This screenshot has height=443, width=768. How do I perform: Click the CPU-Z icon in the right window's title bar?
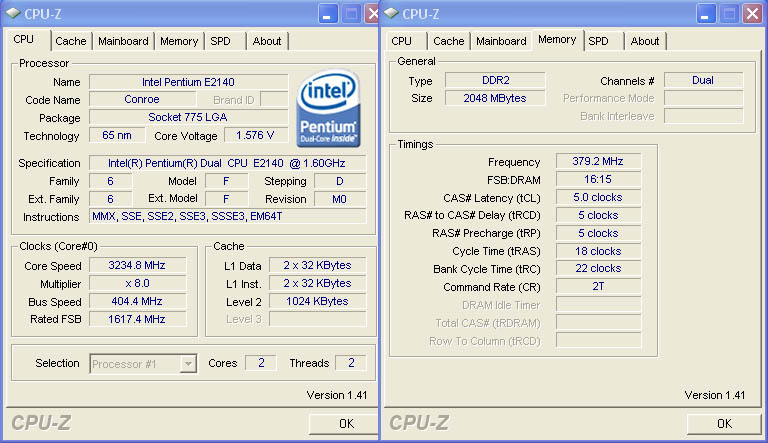391,13
